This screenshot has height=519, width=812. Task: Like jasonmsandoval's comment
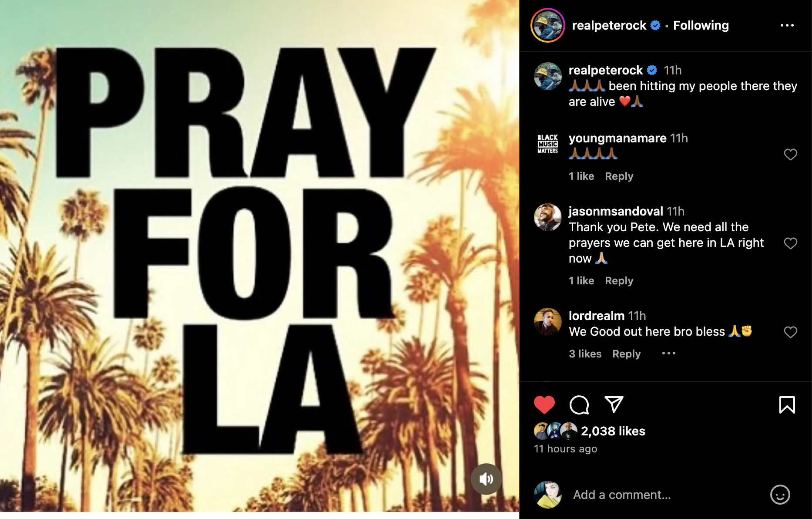[790, 243]
